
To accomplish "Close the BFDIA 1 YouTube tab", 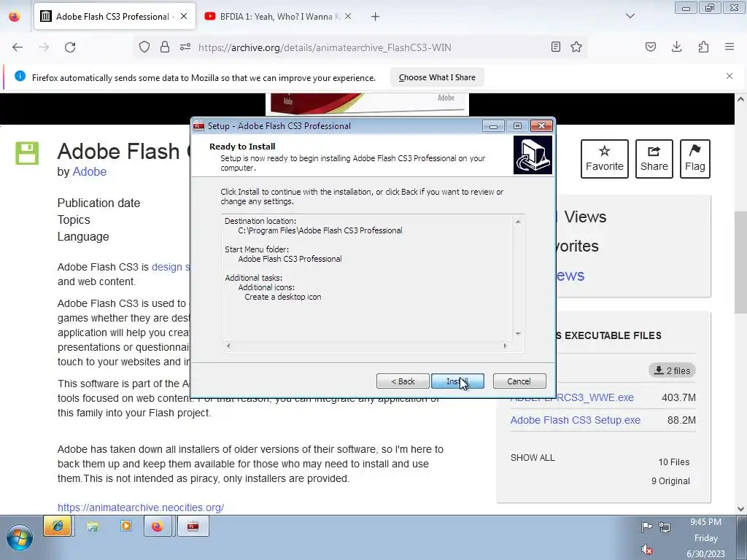I will (x=348, y=16).
